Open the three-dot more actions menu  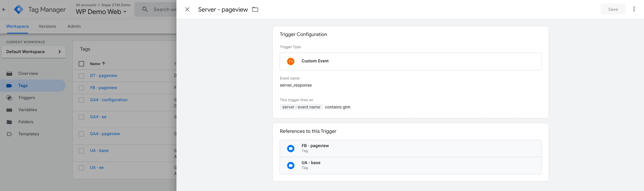click(x=634, y=9)
